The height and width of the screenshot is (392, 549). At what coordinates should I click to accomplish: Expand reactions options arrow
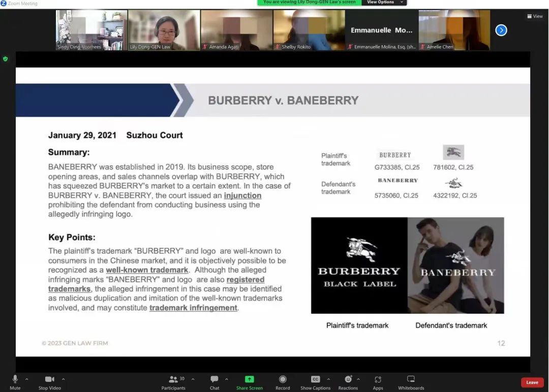coord(358,379)
